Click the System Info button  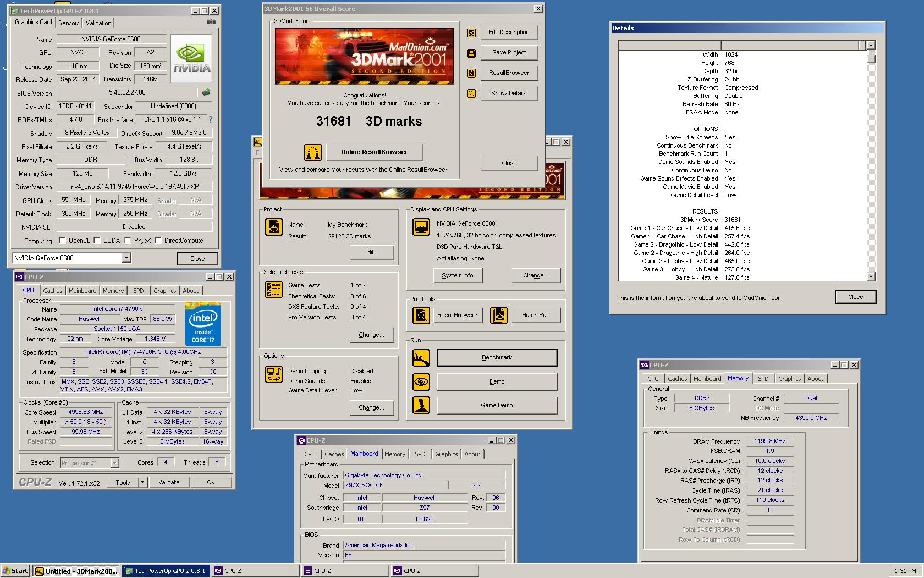pyautogui.click(x=458, y=276)
